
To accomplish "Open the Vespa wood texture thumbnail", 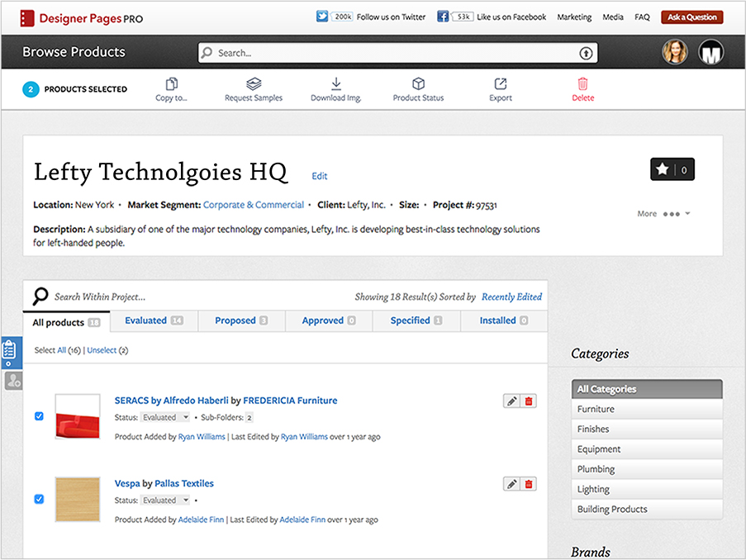I will point(78,500).
